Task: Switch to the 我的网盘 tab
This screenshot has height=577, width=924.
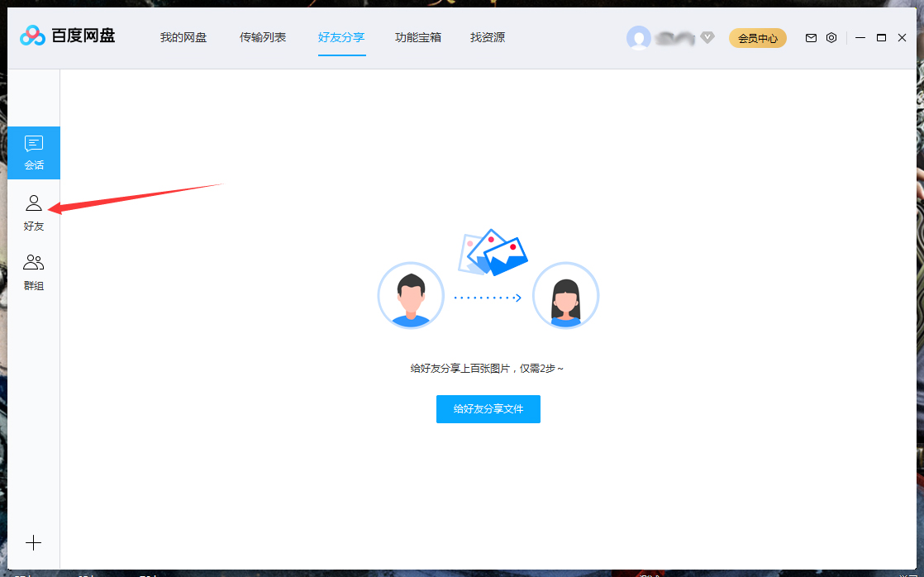Action: pos(185,37)
